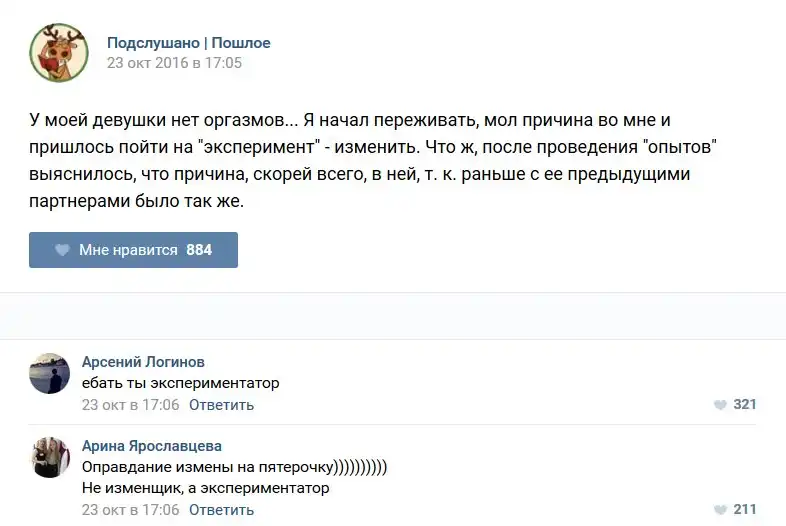Open the deer avatar of the community
This screenshot has width=786, height=526.
click(59, 53)
